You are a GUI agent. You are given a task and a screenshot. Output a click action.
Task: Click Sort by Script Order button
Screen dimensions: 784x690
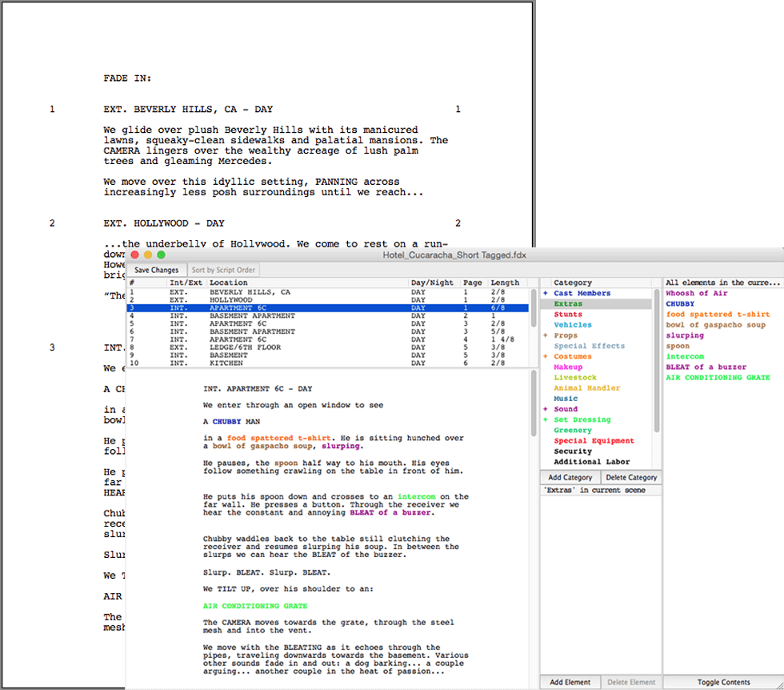pos(223,270)
